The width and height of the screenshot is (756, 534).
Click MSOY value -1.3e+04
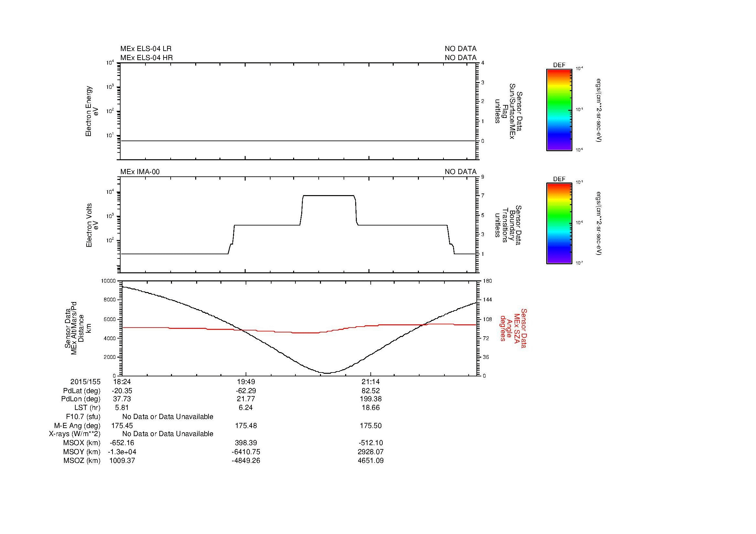[122, 452]
